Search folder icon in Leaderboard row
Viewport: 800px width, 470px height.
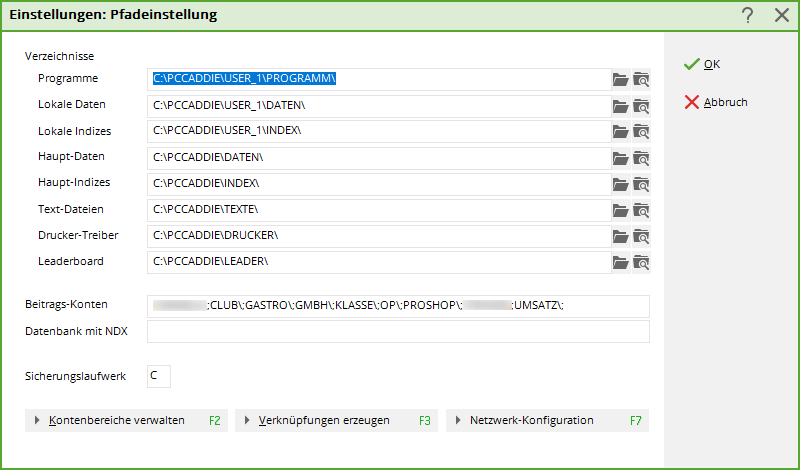point(641,262)
